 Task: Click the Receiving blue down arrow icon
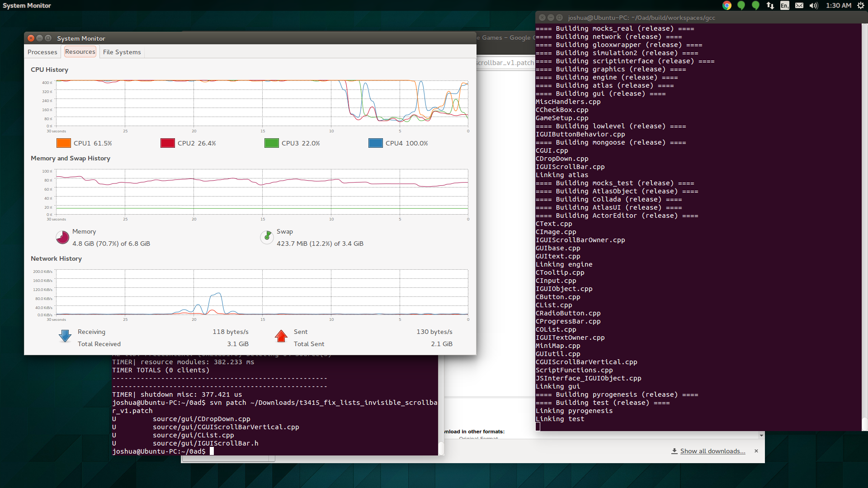pos(65,336)
